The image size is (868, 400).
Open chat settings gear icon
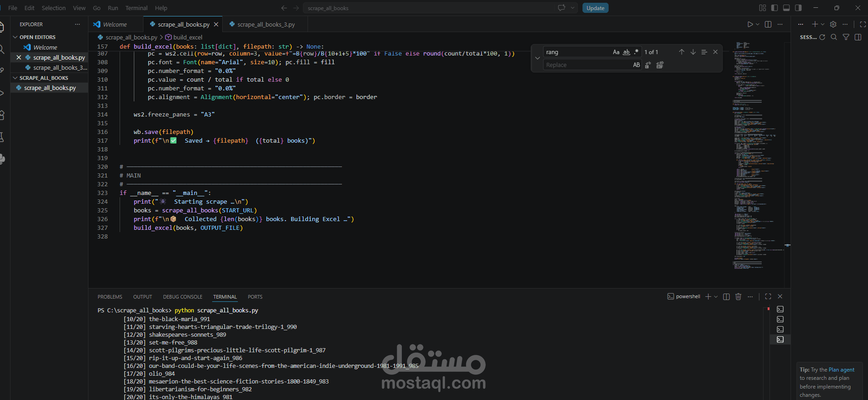coord(833,24)
